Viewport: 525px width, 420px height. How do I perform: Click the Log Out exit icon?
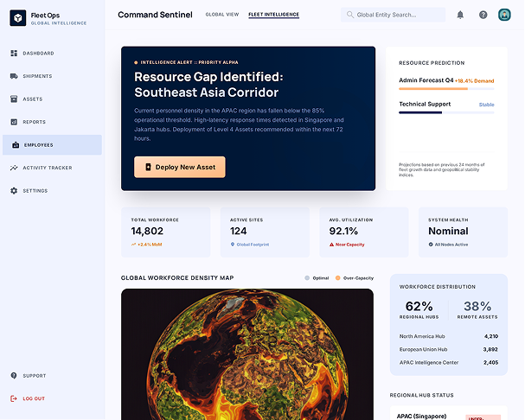coord(14,398)
